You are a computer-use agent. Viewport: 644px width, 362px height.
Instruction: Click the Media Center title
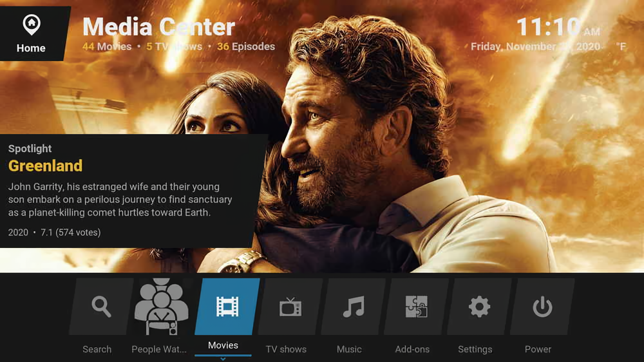pos(158,26)
